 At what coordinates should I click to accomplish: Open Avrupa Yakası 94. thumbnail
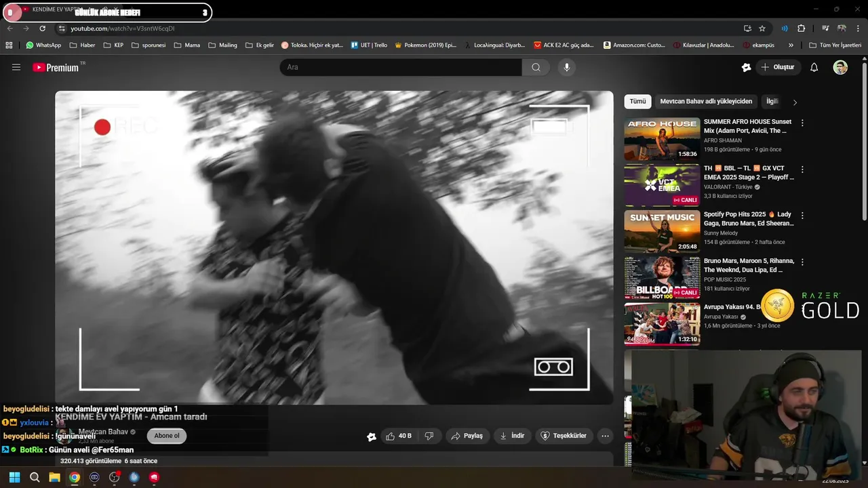(662, 324)
